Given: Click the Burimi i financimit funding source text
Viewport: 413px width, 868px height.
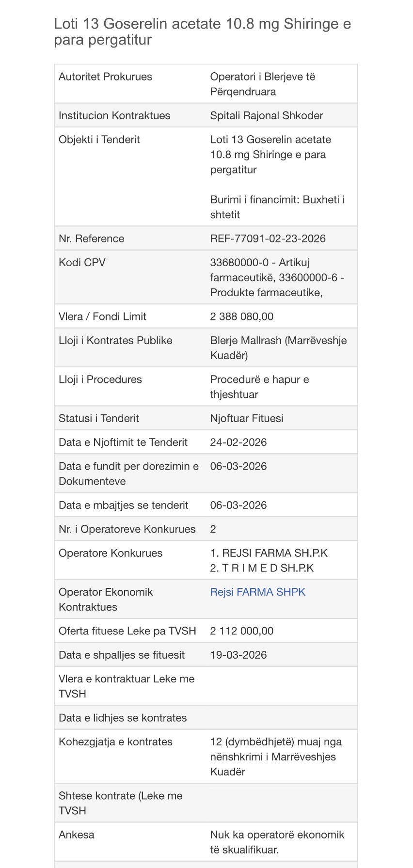Looking at the screenshot, I should pyautogui.click(x=277, y=207).
